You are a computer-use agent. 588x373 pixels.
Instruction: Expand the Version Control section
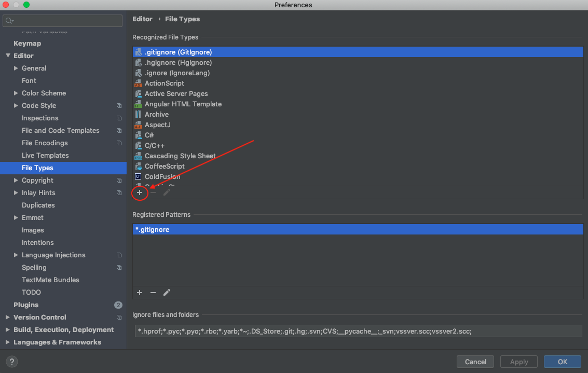(7, 317)
